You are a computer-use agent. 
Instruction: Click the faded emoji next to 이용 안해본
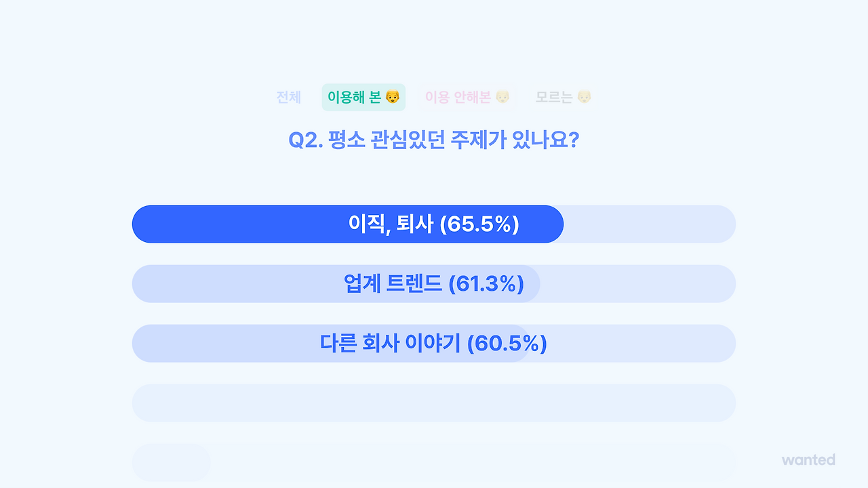[x=502, y=97]
